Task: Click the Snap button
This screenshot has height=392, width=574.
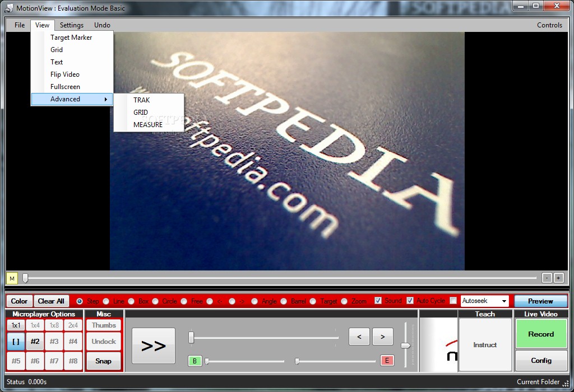Action: click(x=104, y=361)
